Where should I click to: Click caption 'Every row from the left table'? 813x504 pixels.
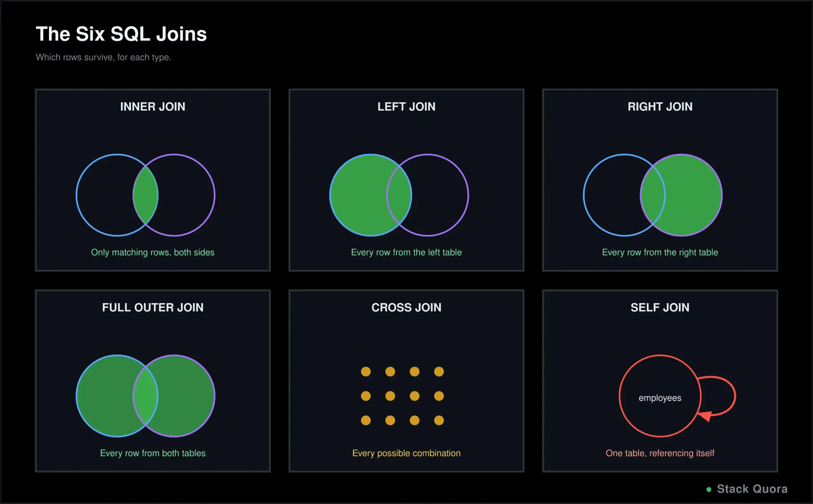[406, 252]
